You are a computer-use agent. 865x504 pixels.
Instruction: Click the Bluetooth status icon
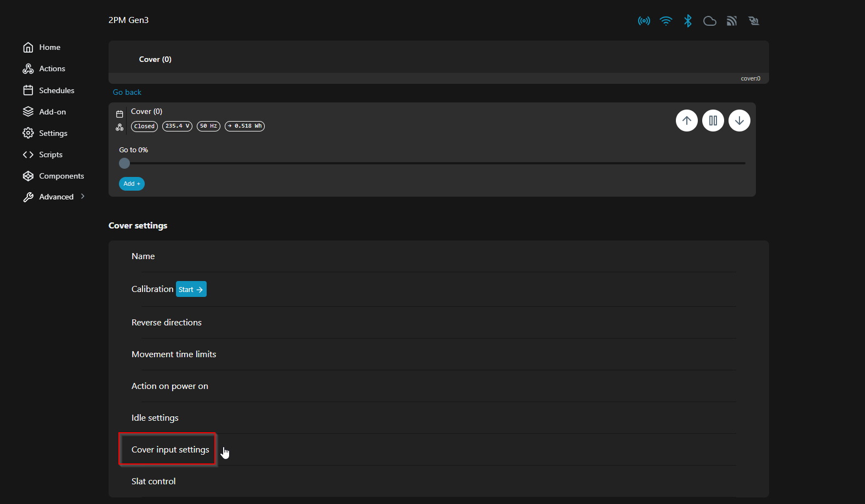(x=687, y=21)
